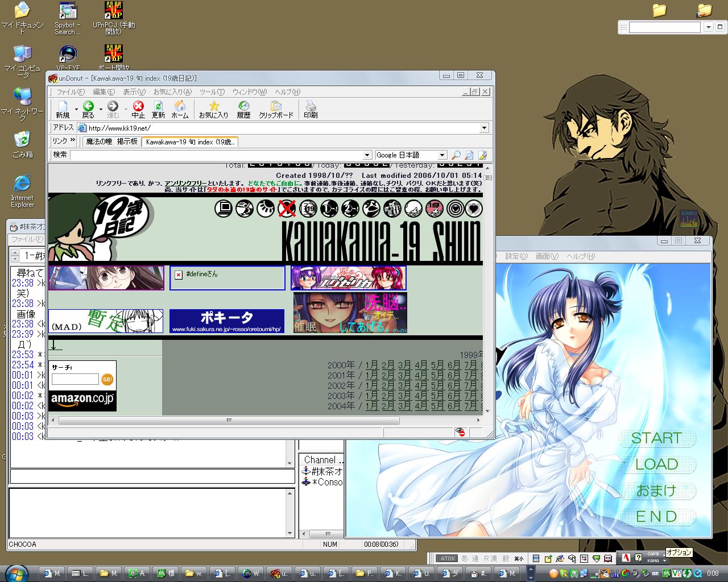728x582 pixels.
Task: Open お気に入り favorites star in toolbar
Action: pyautogui.click(x=214, y=109)
